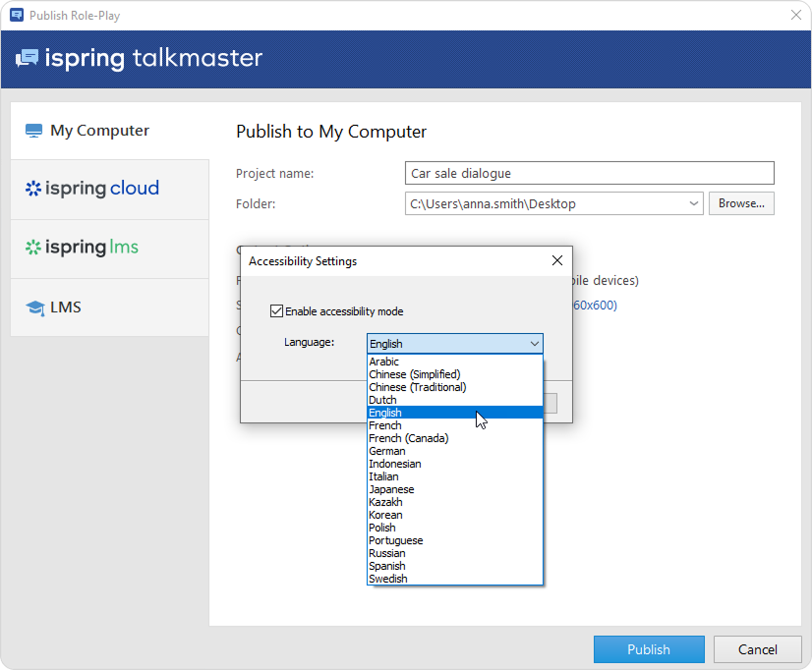
Task: Click the LMS graduation cap icon
Action: 35,307
